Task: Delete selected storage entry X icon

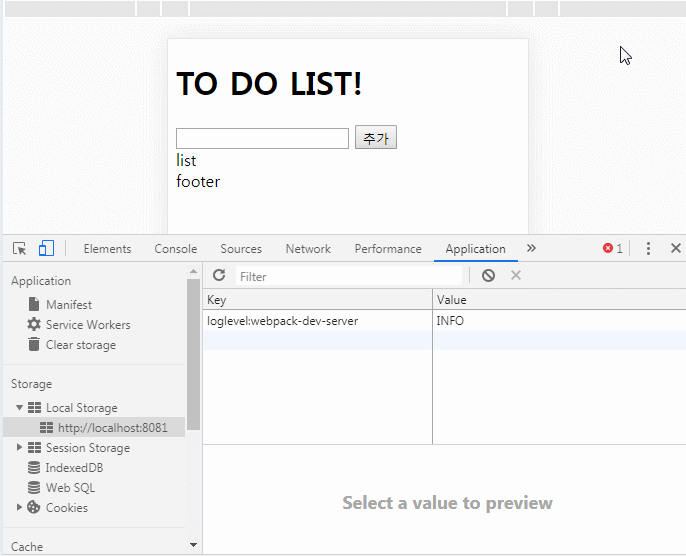Action: coord(516,275)
